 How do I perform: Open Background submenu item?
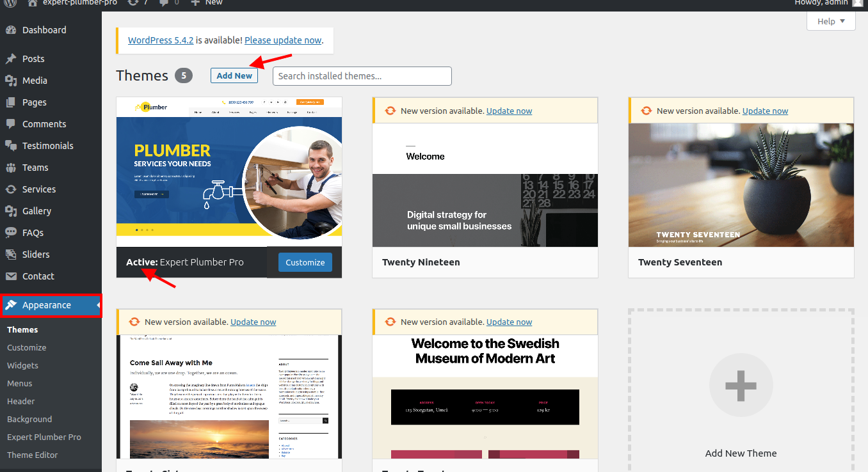29,419
